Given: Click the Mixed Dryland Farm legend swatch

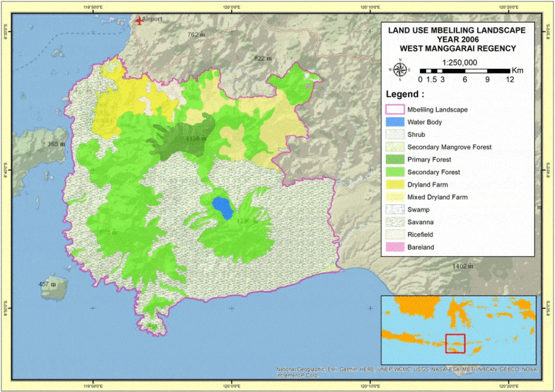Looking at the screenshot, I should pos(395,197).
